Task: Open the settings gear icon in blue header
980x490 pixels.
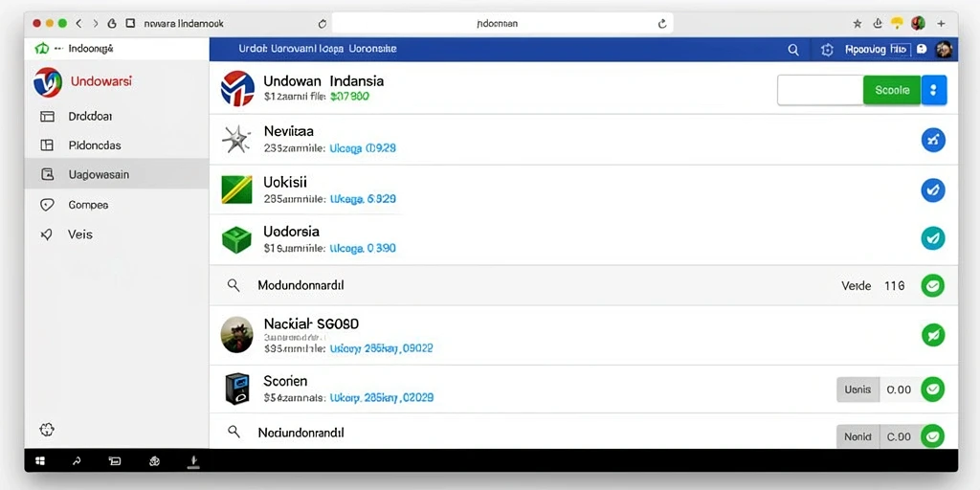Action: 827,50
